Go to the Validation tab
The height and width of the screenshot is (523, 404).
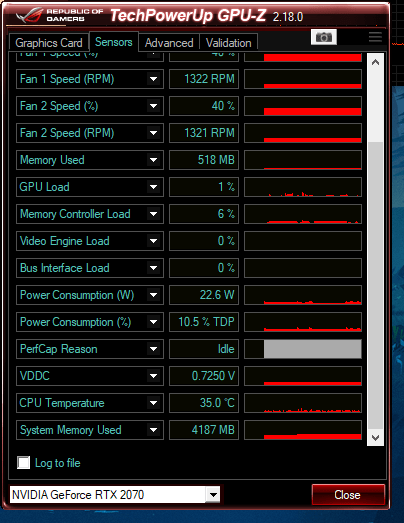229,43
